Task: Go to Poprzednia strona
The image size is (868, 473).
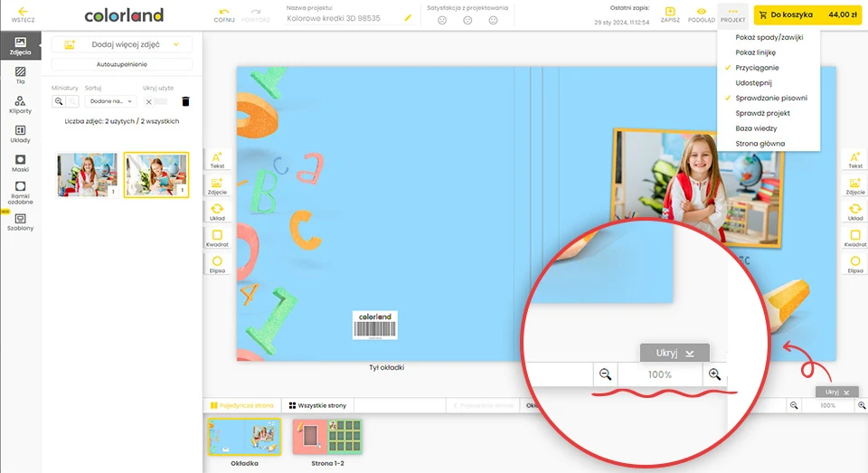Action: point(483,405)
